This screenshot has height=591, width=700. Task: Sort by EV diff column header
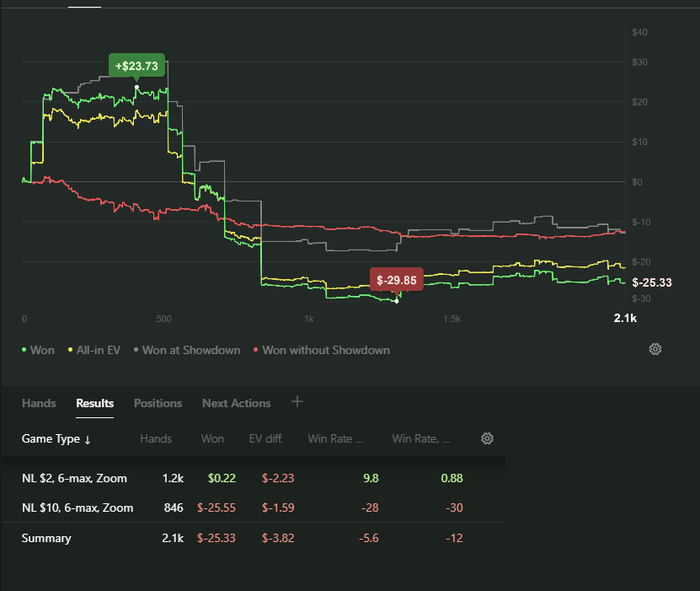point(266,439)
